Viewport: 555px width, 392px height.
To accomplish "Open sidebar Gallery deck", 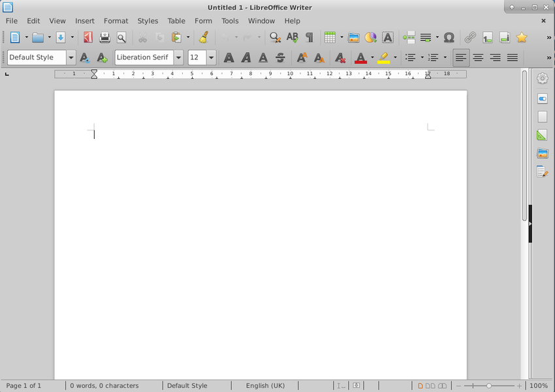I will 542,153.
